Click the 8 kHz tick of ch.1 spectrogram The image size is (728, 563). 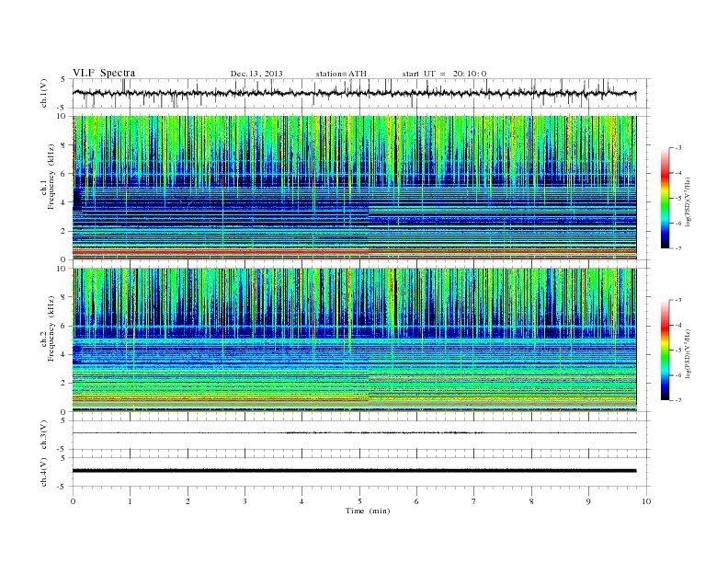coord(64,145)
